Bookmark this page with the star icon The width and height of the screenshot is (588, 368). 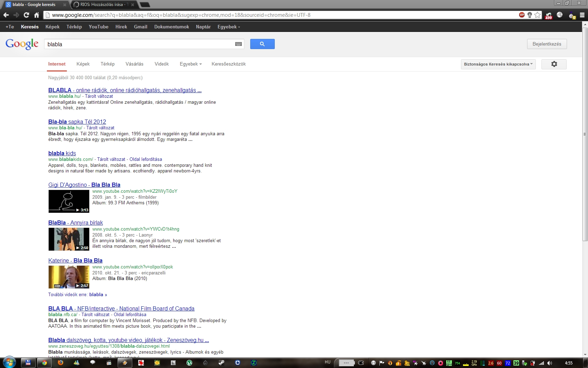pos(538,15)
